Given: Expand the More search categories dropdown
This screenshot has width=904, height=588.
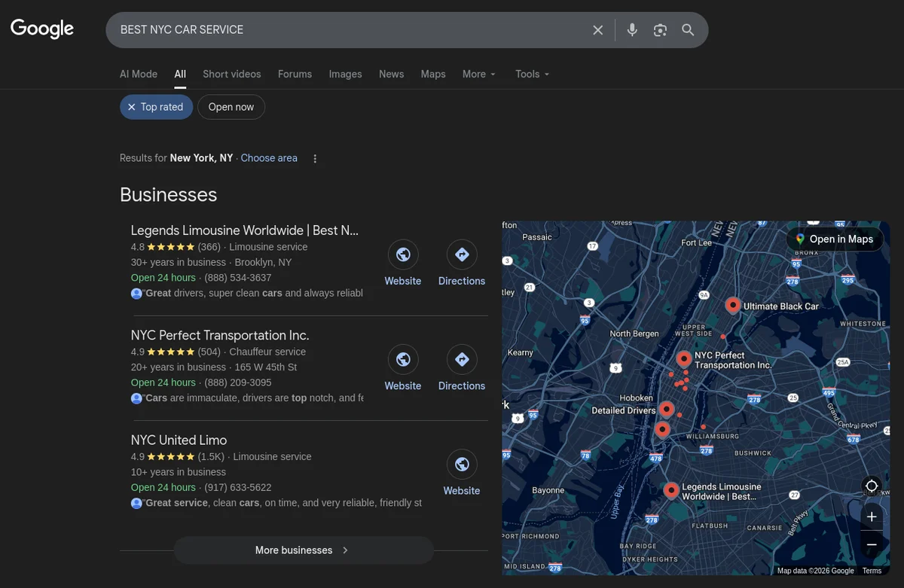Looking at the screenshot, I should [x=479, y=74].
